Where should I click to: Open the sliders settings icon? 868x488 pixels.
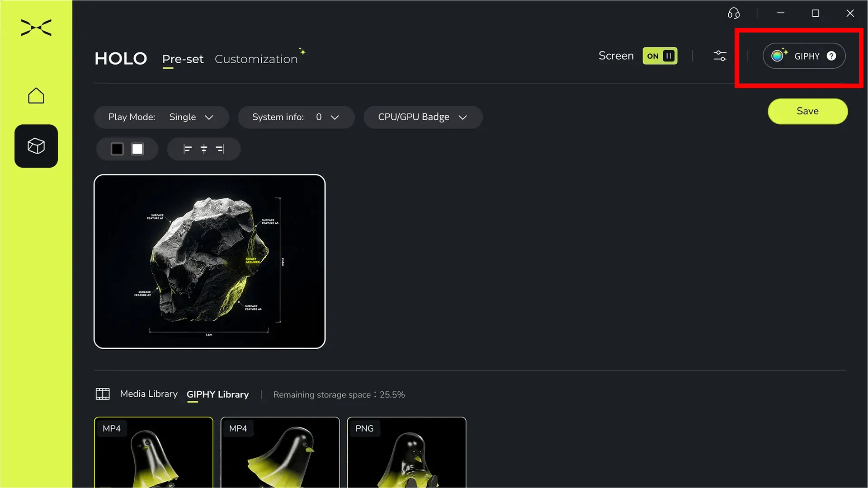pos(720,56)
